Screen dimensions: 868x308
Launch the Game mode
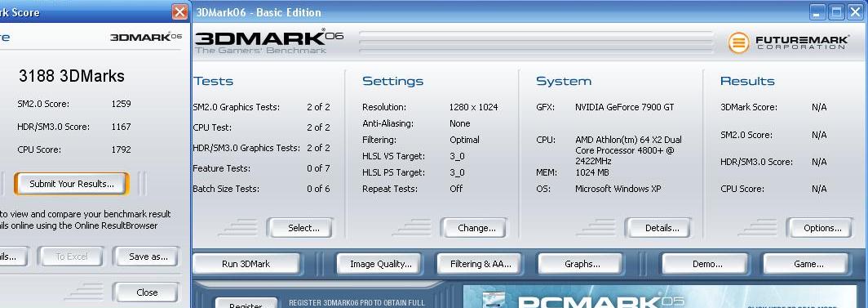805,264
